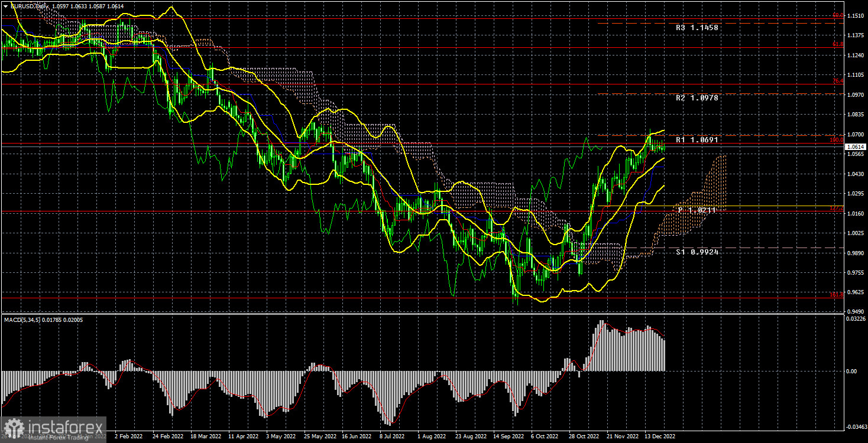Click the 1.0430 price axis value
The width and height of the screenshot is (868, 443).
(x=856, y=173)
